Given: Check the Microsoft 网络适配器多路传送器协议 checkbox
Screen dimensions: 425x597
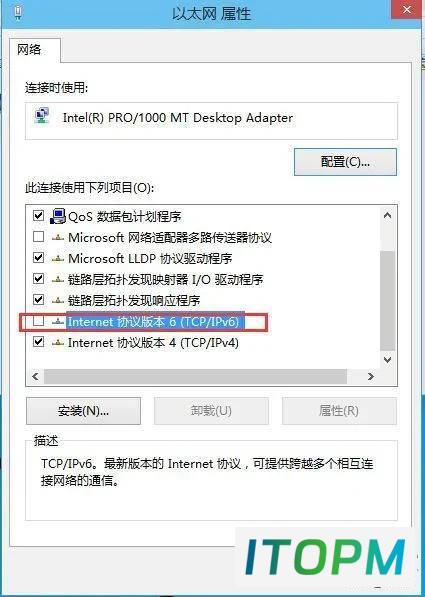Looking at the screenshot, I should click(38, 237).
